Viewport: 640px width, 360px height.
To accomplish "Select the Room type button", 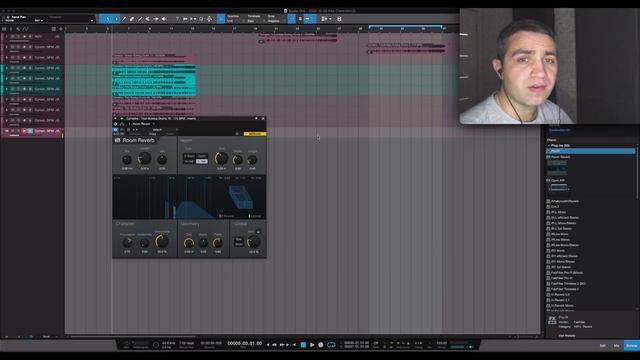I will [x=202, y=156].
